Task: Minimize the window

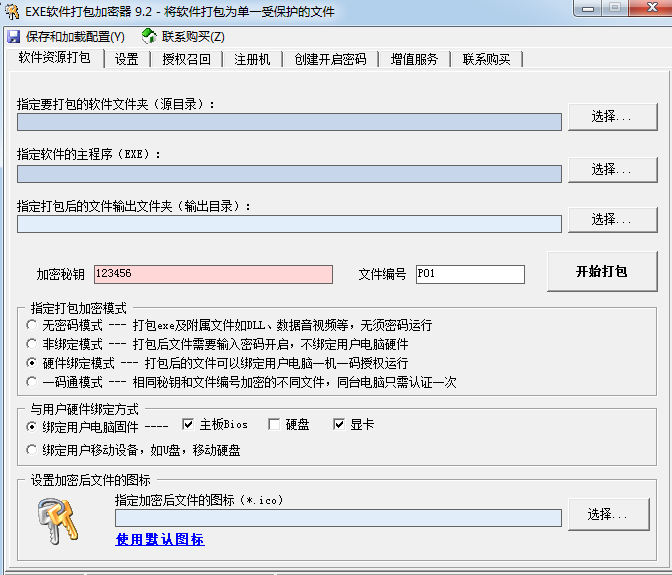Action: pyautogui.click(x=588, y=8)
